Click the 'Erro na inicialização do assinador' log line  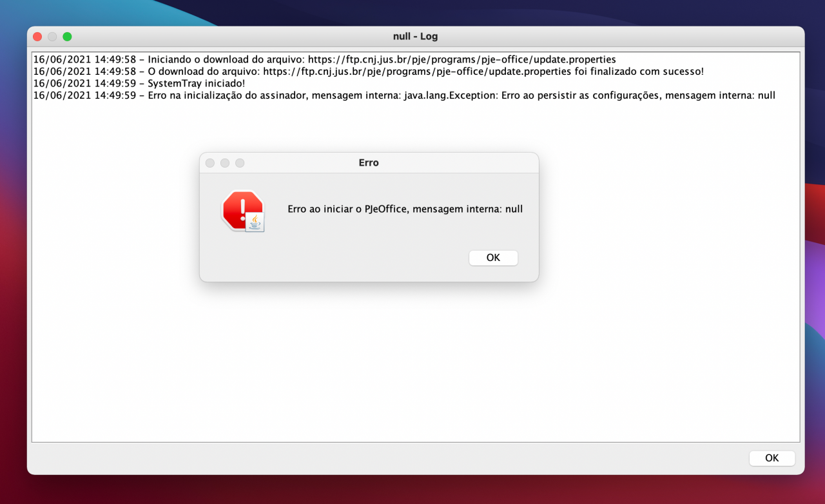pyautogui.click(x=404, y=95)
